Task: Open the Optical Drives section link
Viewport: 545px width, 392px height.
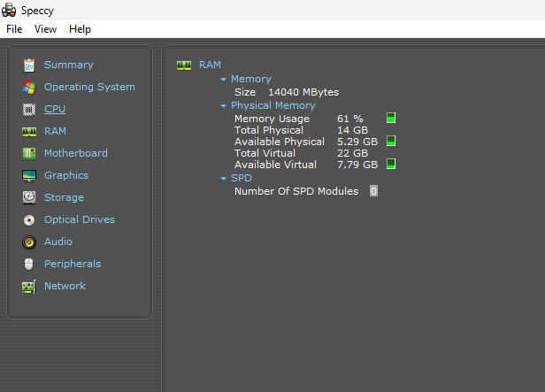Action: click(80, 219)
